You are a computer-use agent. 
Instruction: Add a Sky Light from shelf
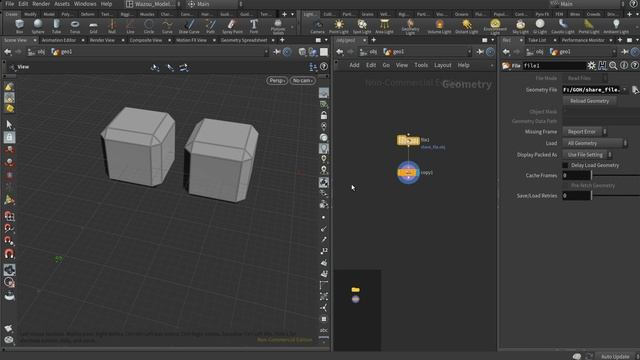click(520, 26)
